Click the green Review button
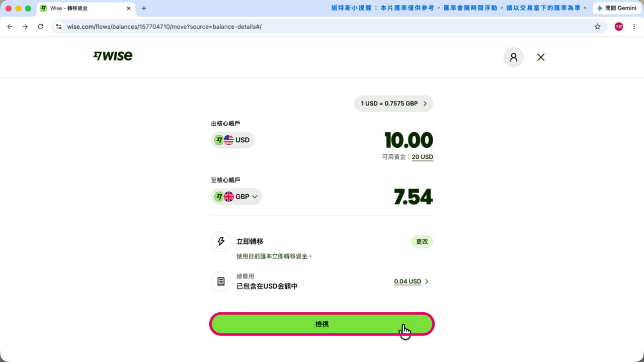644x362 pixels. coord(322,324)
